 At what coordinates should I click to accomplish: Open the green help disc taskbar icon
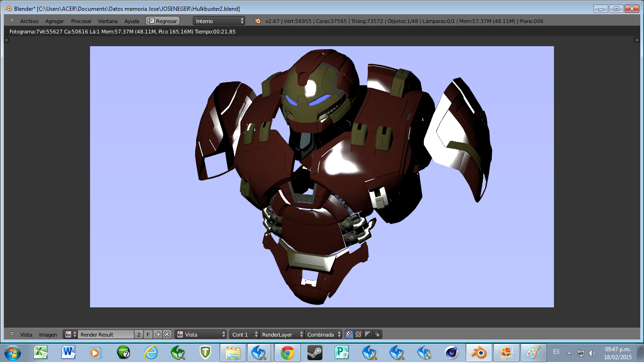pos(124,352)
